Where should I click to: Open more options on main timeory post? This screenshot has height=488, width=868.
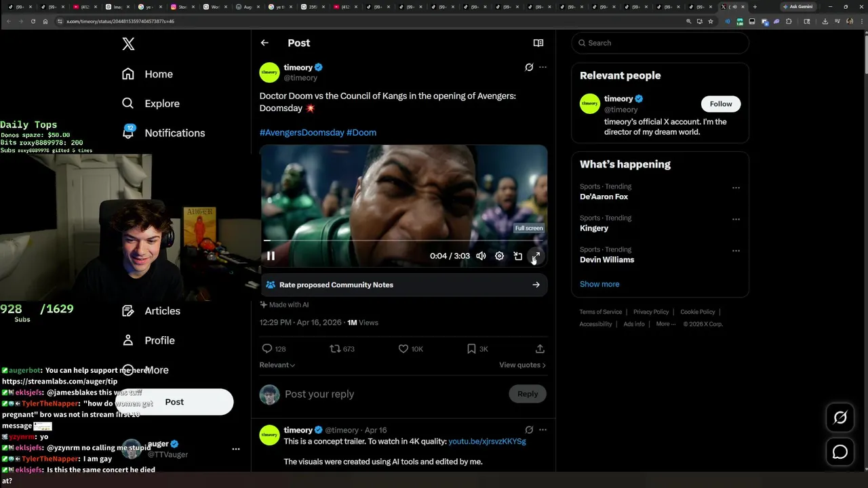point(542,67)
